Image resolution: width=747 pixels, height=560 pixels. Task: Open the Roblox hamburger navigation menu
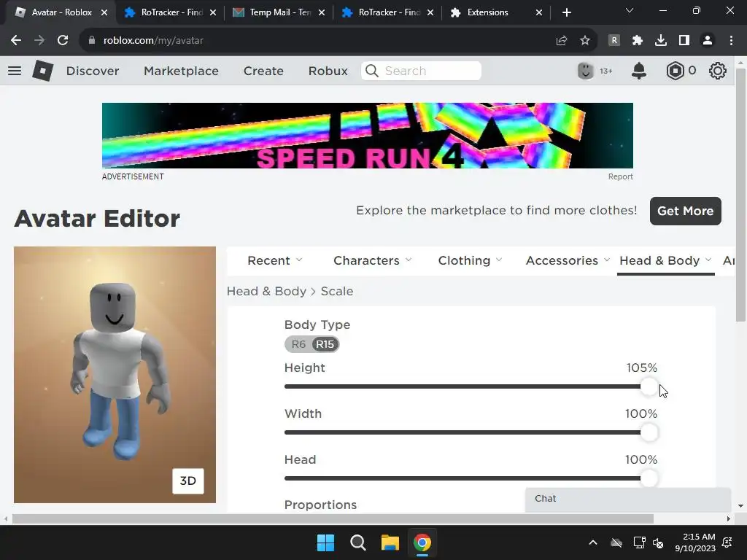[15, 71]
